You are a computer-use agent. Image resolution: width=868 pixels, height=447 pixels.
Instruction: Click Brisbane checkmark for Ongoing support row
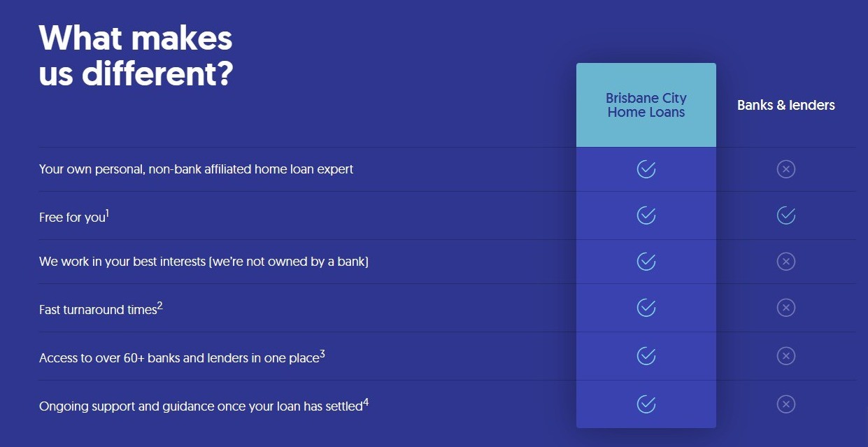point(646,404)
